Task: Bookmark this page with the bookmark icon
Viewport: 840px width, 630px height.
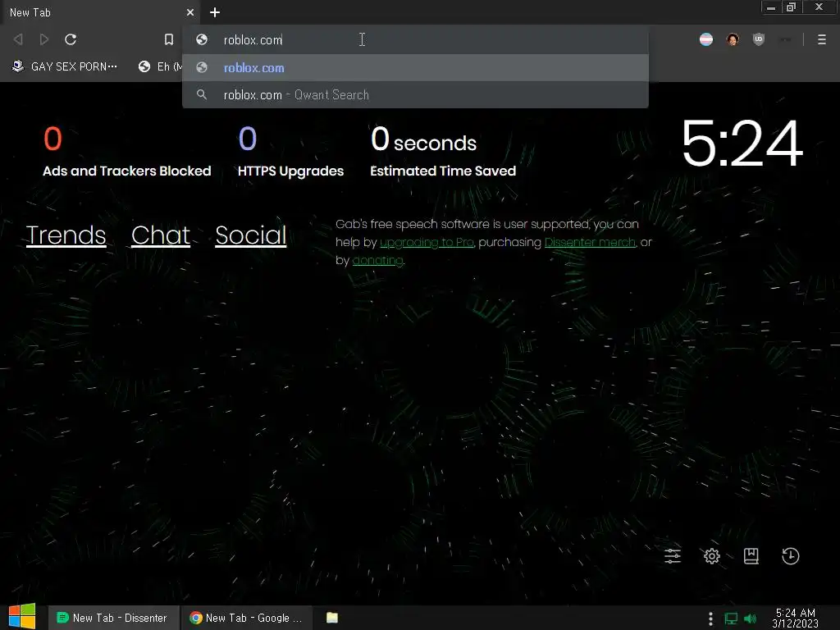Action: [169, 39]
